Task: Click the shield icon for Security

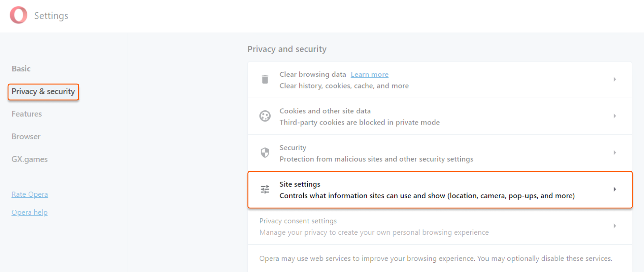Action: (x=264, y=153)
